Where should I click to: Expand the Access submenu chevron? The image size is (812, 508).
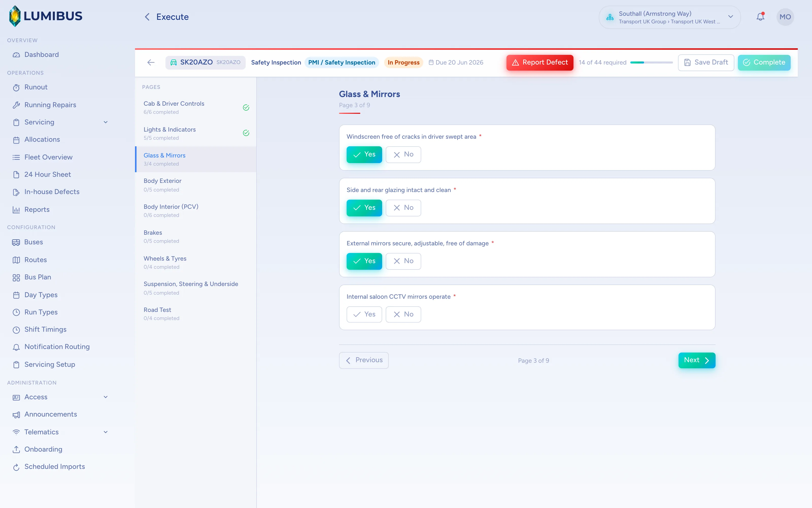(106, 397)
